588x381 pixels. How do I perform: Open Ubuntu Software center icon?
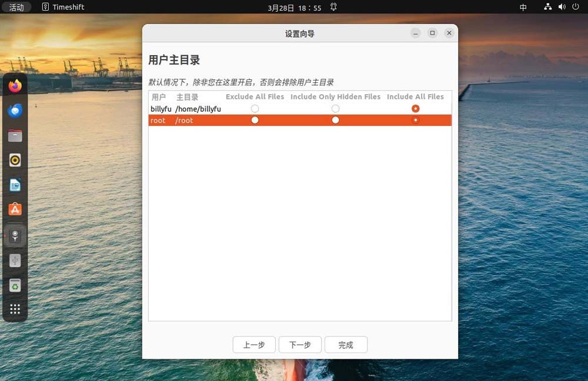click(15, 209)
